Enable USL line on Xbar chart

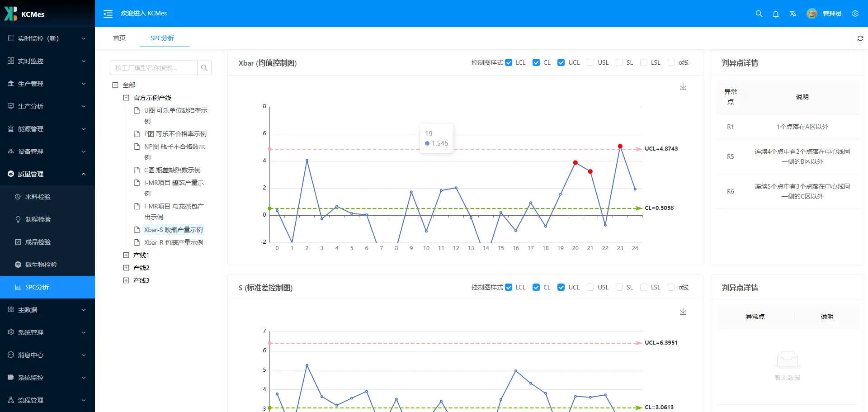(x=590, y=63)
